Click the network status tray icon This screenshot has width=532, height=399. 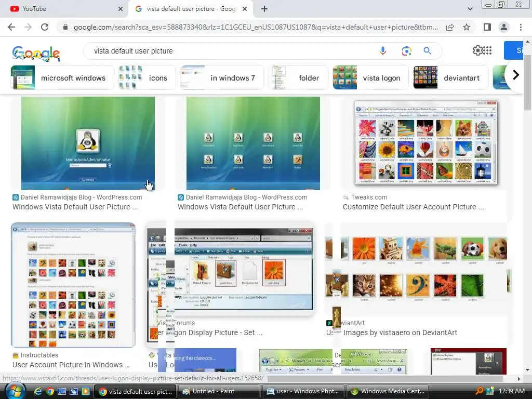[x=489, y=391]
